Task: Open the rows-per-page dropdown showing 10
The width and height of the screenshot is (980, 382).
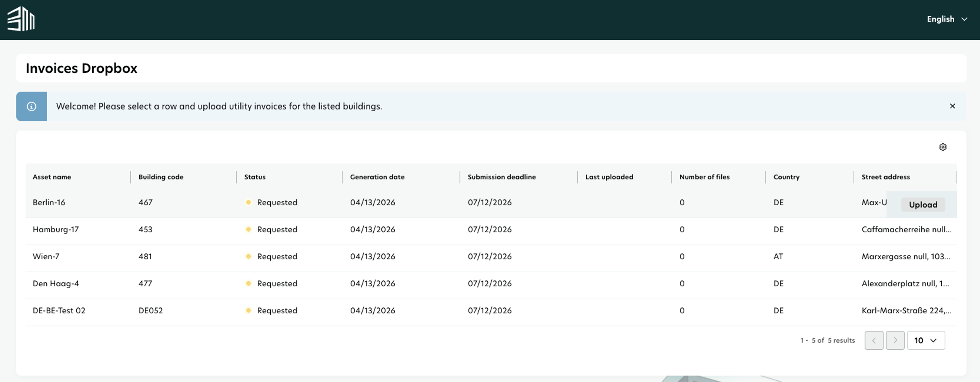Action: [926, 340]
